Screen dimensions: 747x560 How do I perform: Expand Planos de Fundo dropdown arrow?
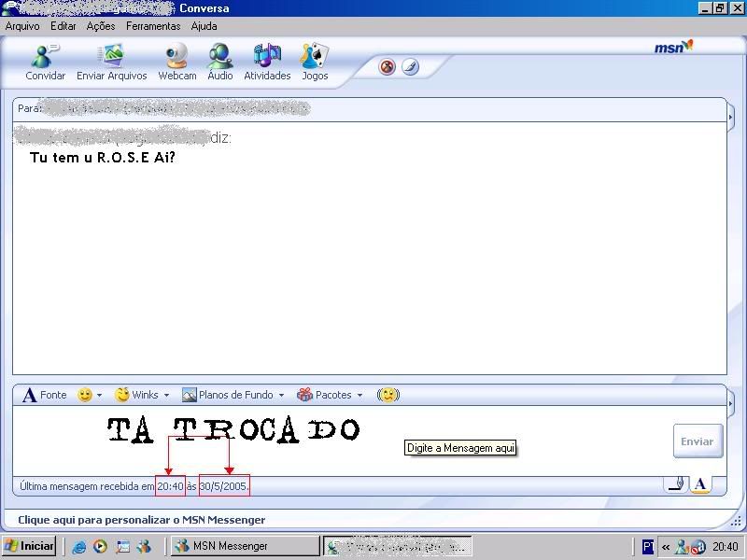click(x=281, y=395)
